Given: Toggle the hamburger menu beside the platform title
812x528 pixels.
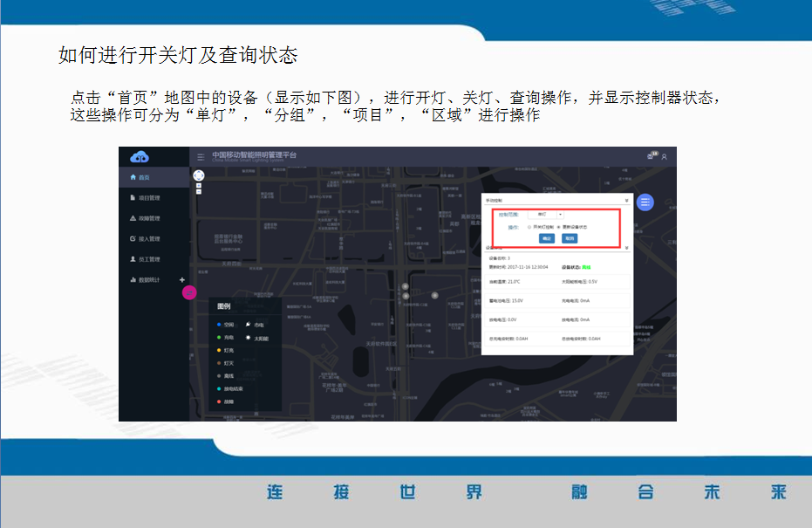Looking at the screenshot, I should [201, 156].
